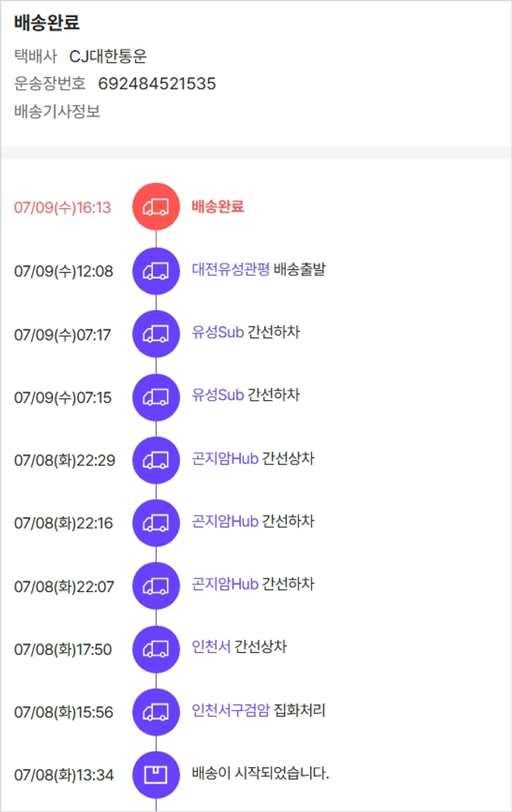The width and height of the screenshot is (512, 812).
Task: Open the 대전유성관평 location link
Action: [230, 269]
